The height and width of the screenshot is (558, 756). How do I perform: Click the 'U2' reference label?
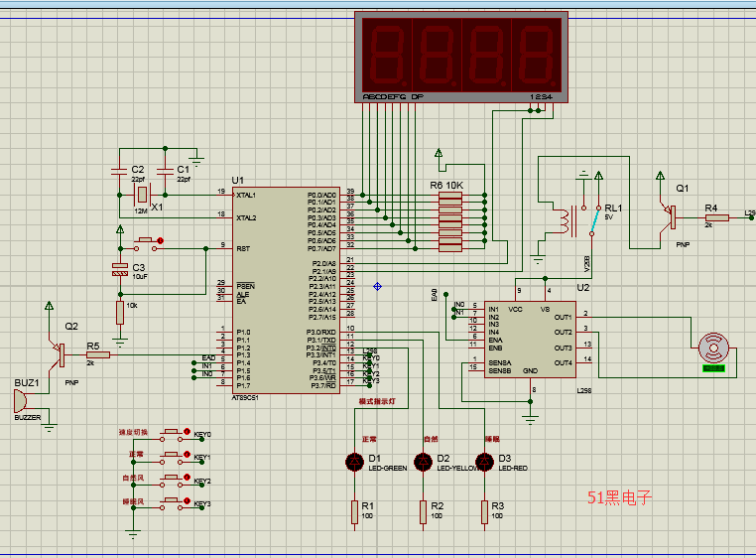(583, 288)
